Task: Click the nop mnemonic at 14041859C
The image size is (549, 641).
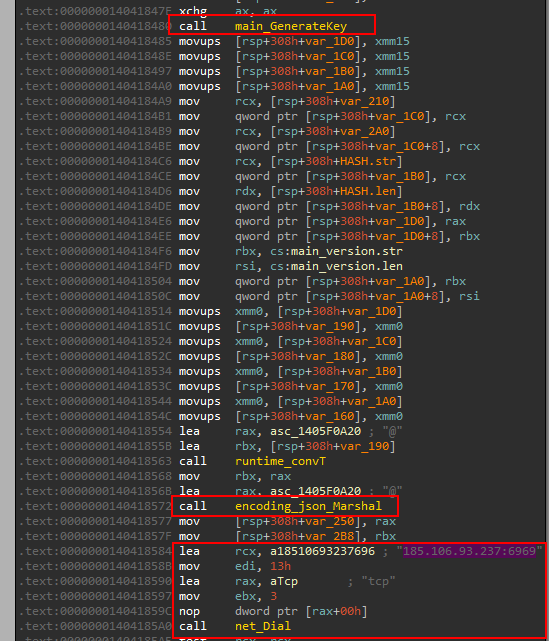Action: (189, 611)
